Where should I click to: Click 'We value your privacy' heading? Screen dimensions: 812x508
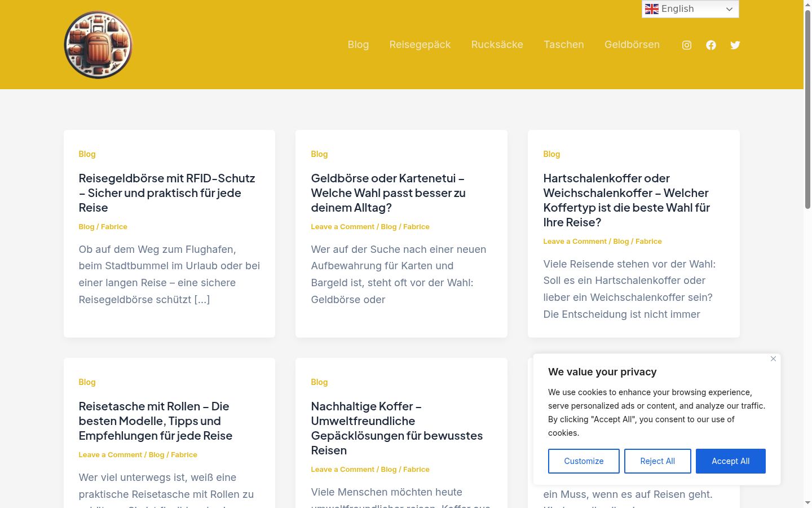602,372
